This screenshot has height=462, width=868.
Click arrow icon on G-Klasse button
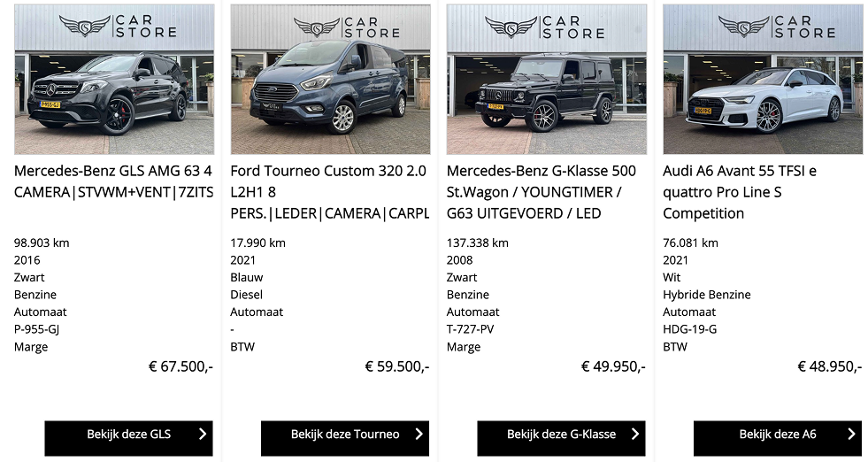tap(634, 434)
